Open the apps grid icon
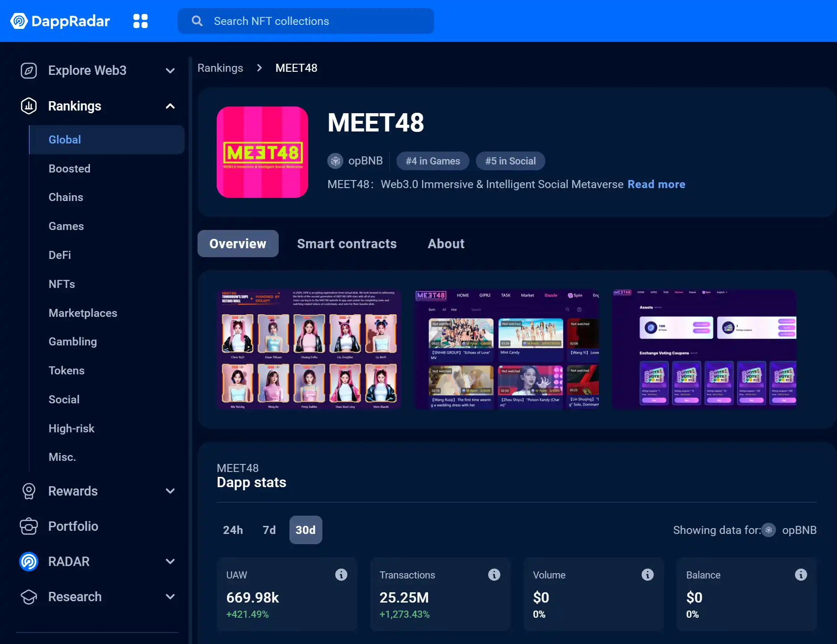 140,21
